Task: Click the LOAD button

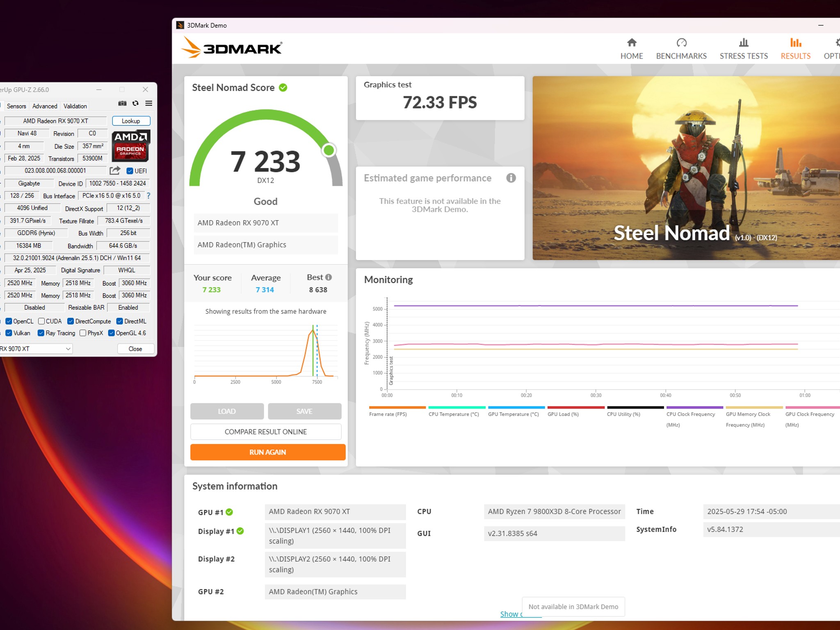Action: pos(227,411)
